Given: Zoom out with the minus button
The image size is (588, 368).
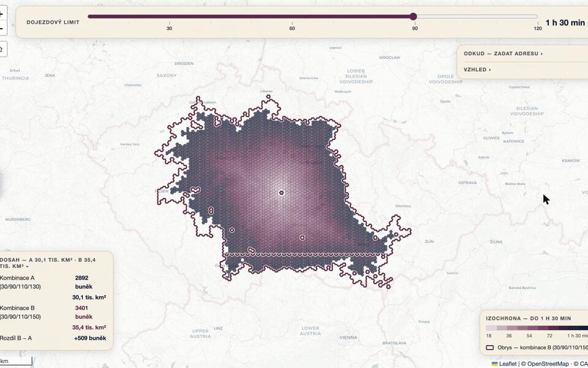Looking at the screenshot, I should 2,29.
